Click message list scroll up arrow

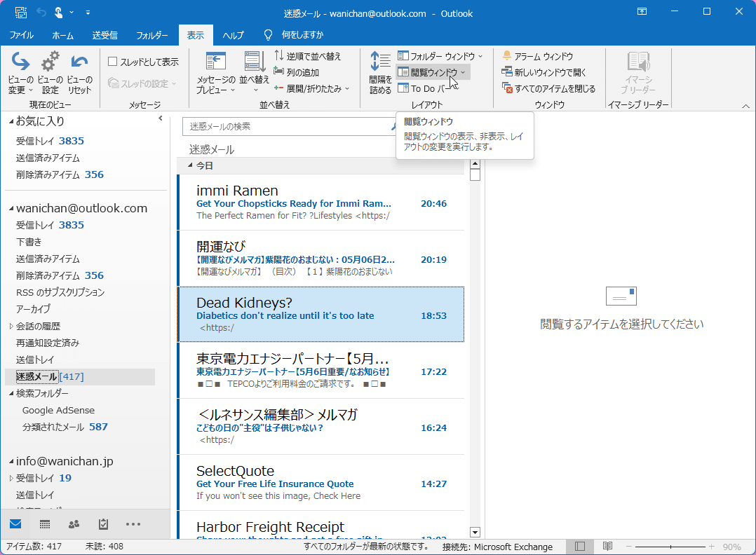pyautogui.click(x=475, y=164)
